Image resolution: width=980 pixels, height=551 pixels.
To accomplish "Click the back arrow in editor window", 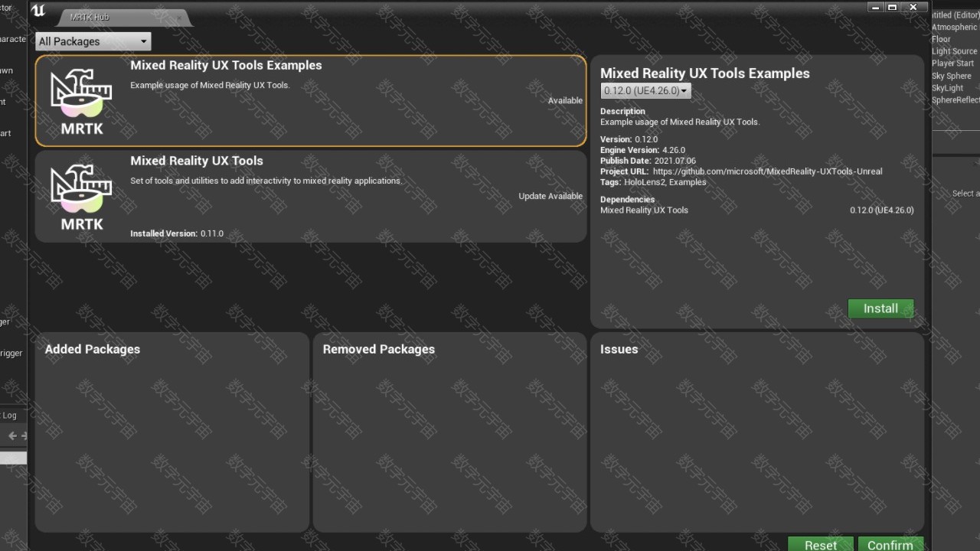I will tap(12, 435).
